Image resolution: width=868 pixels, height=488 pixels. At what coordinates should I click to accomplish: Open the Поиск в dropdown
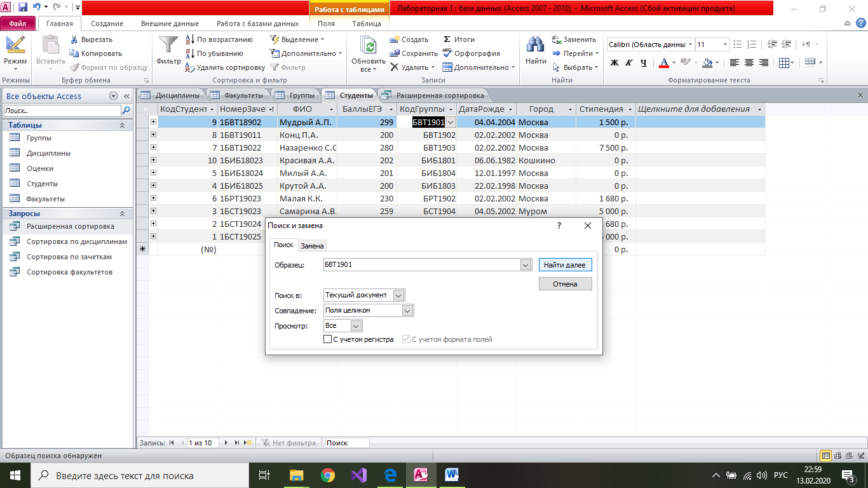click(398, 295)
